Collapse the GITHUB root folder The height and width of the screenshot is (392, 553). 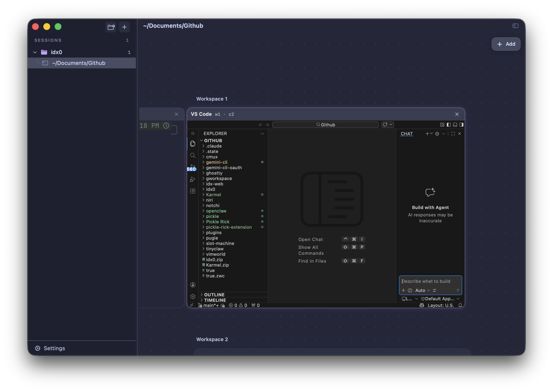[201, 140]
